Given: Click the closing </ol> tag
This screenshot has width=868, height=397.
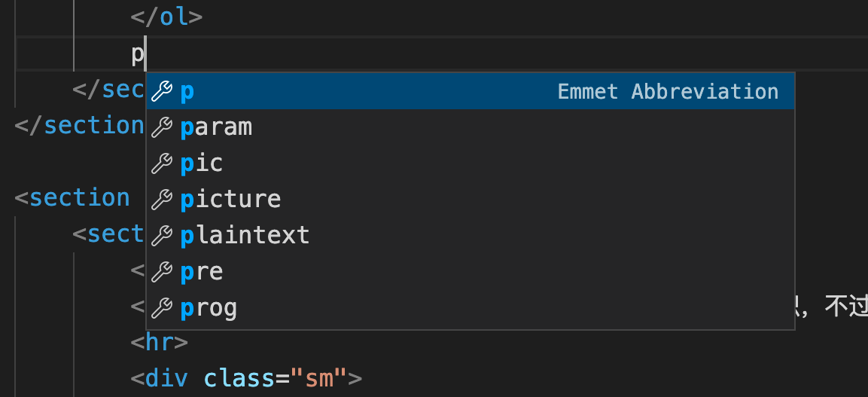Looking at the screenshot, I should (166, 17).
